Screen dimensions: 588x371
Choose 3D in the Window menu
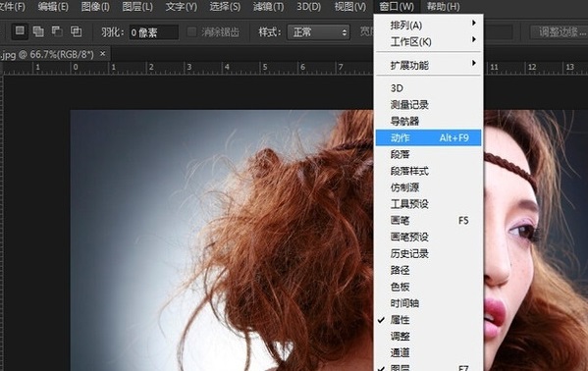(428, 88)
